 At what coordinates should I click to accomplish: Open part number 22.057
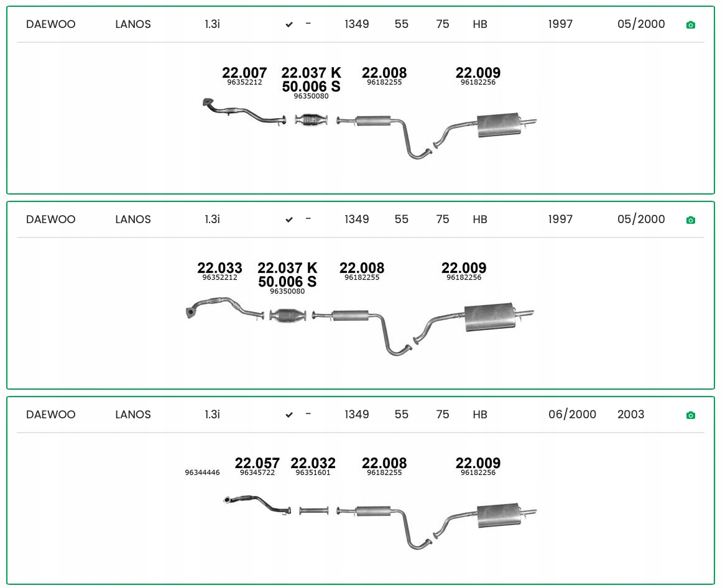[x=257, y=463]
